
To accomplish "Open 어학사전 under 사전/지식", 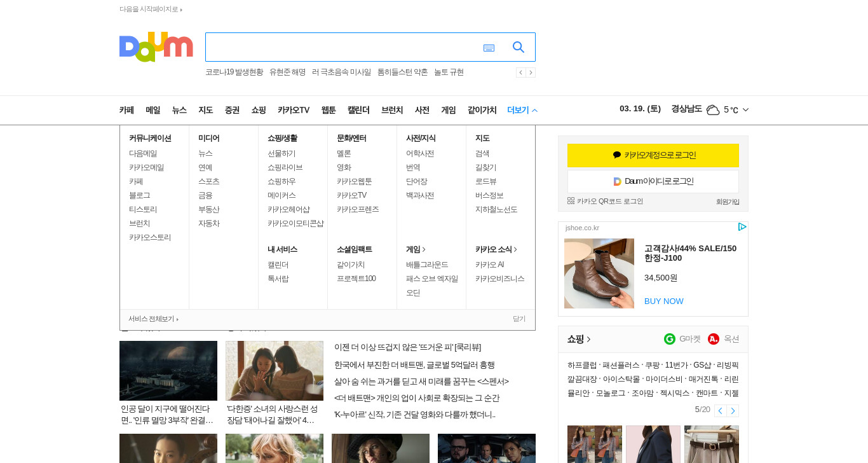I will 420,153.
